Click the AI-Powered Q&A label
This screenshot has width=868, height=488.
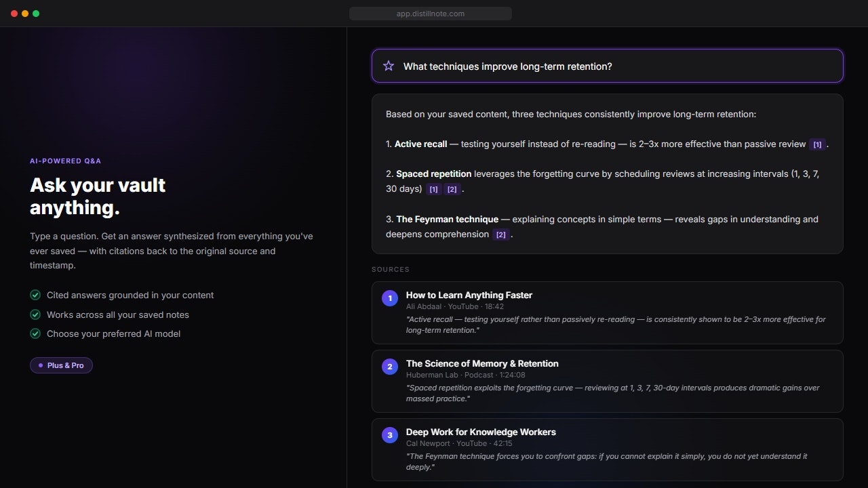[65, 161]
